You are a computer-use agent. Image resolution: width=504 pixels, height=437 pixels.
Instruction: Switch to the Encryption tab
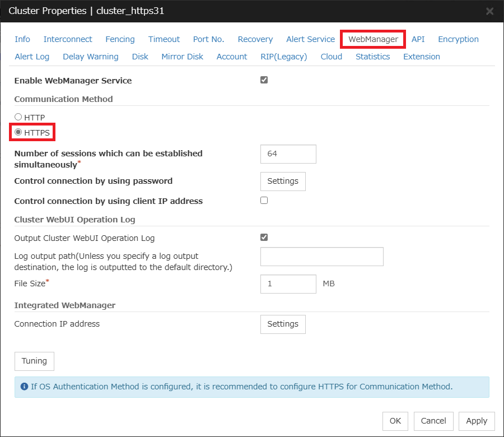458,39
